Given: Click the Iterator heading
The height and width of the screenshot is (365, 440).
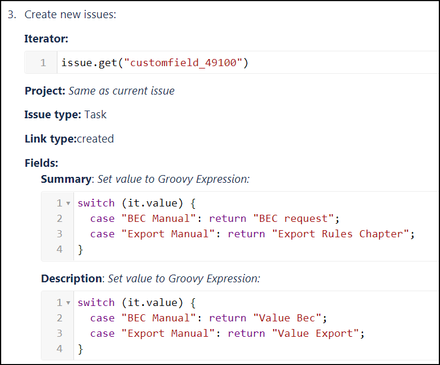Looking at the screenshot, I should [46, 39].
